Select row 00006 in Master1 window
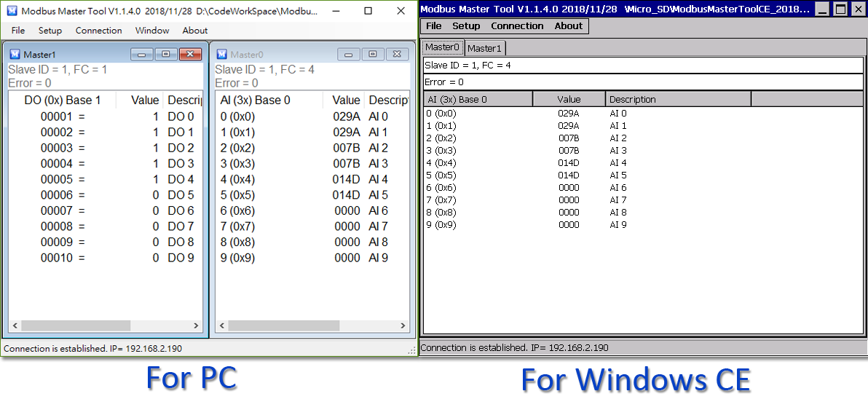Viewport: 868px width, 399px height. (x=105, y=195)
